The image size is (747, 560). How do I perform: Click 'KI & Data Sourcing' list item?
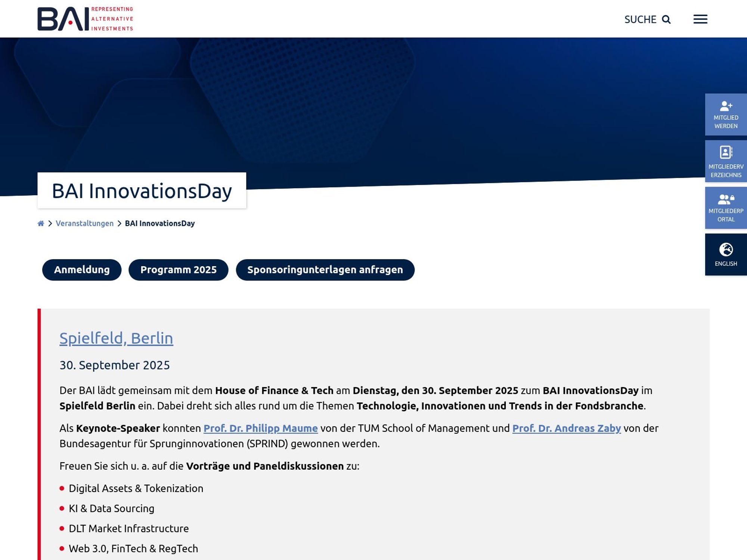tap(111, 508)
